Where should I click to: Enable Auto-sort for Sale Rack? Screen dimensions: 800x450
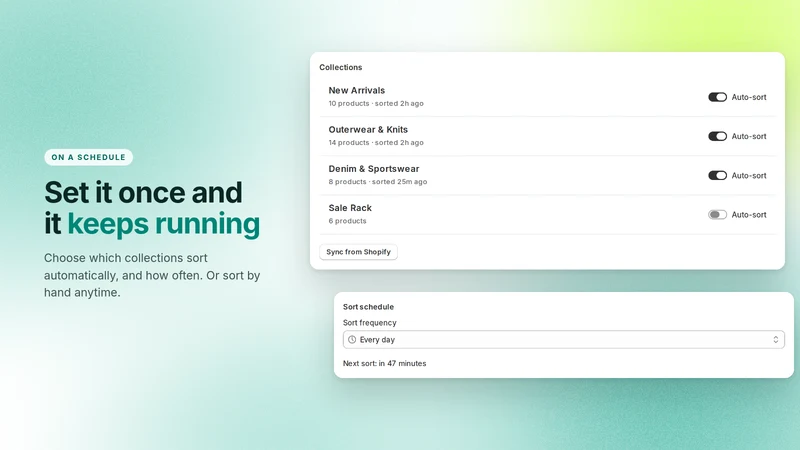[x=717, y=215]
